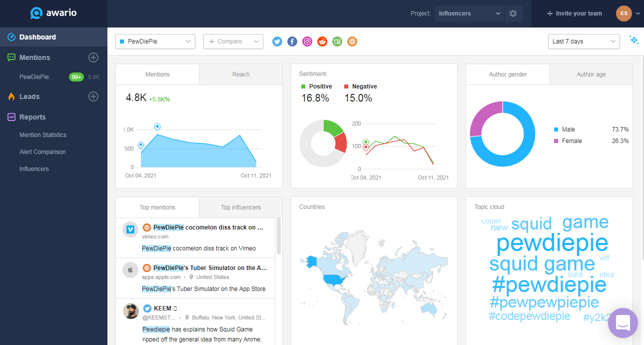644x345 pixels.
Task: Click the Male legend blue swatch
Action: click(x=556, y=129)
